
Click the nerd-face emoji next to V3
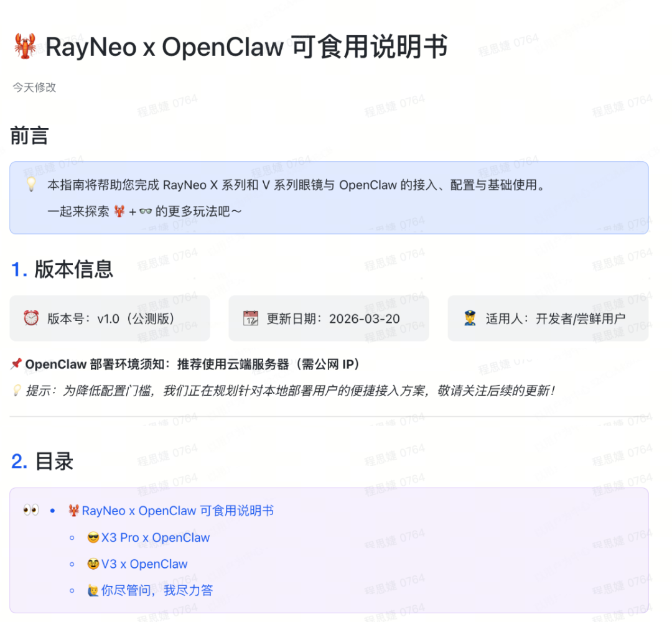(93, 565)
